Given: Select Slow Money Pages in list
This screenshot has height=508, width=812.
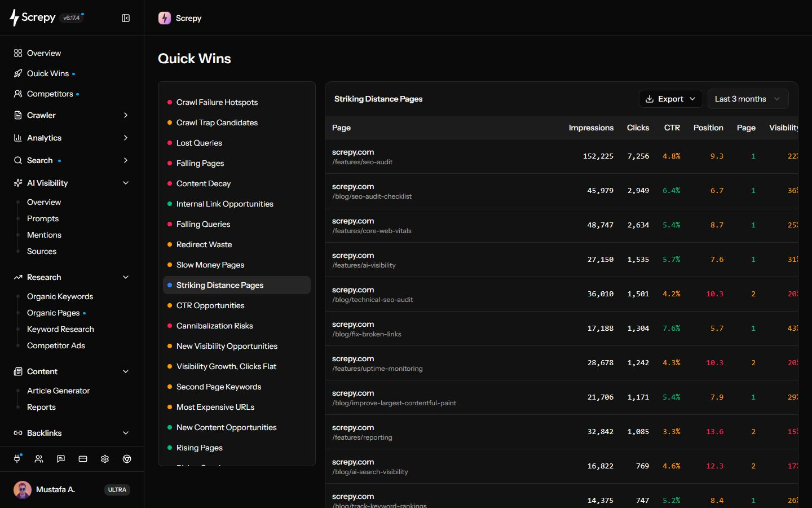Looking at the screenshot, I should pos(237,265).
